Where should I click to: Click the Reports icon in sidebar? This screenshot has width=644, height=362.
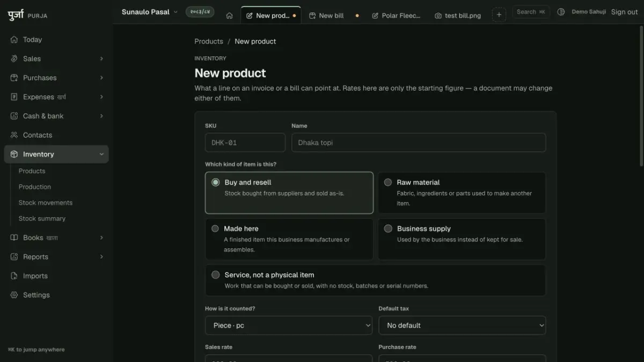pos(14,257)
